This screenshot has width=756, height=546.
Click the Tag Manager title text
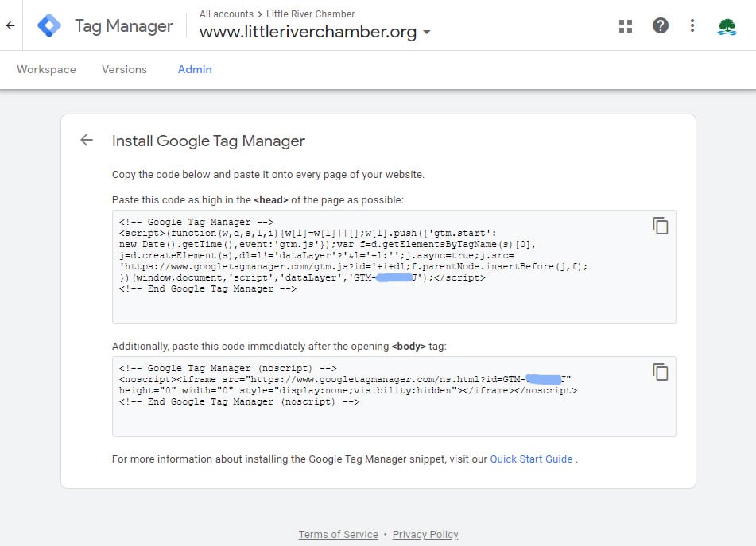tap(124, 26)
